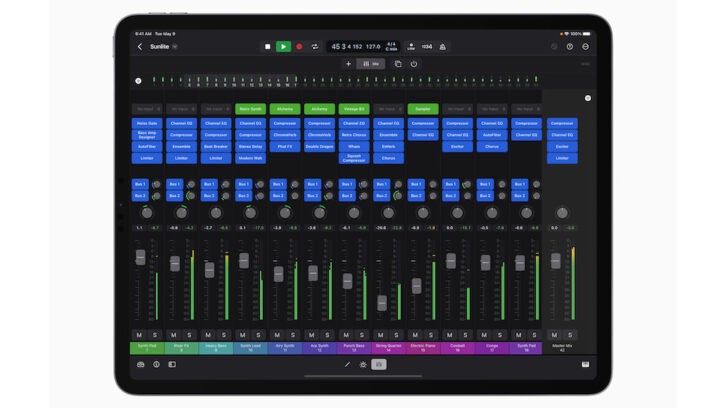Click Bus 2 send knob on String Quartet
This screenshot has height=408, width=726.
coord(398,196)
